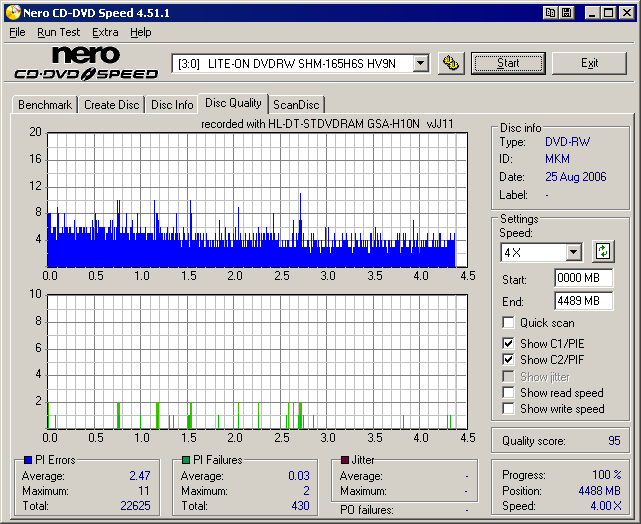
Task: Click the drive options icon beside the drive selector
Action: (451, 63)
